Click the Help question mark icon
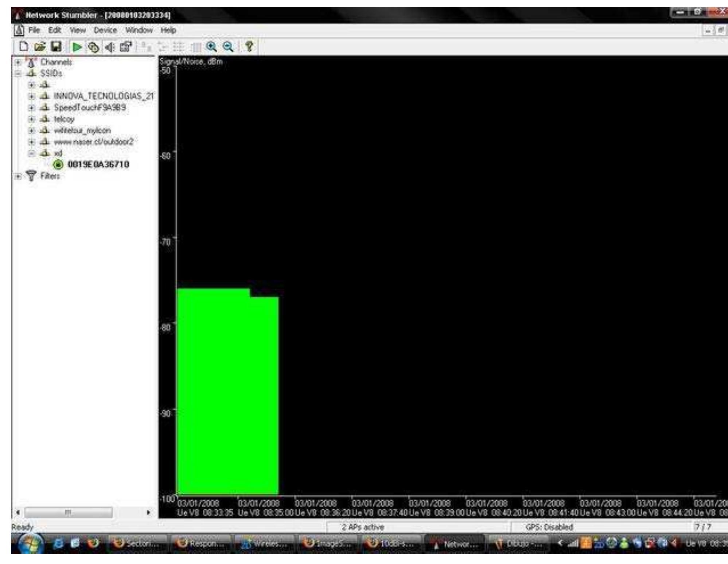 click(x=249, y=46)
